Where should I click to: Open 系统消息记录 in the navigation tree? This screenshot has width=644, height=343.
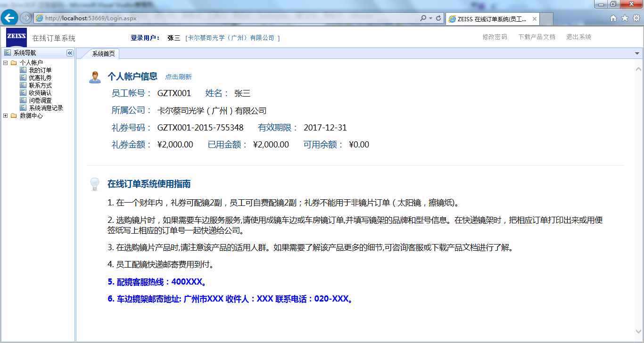point(46,108)
